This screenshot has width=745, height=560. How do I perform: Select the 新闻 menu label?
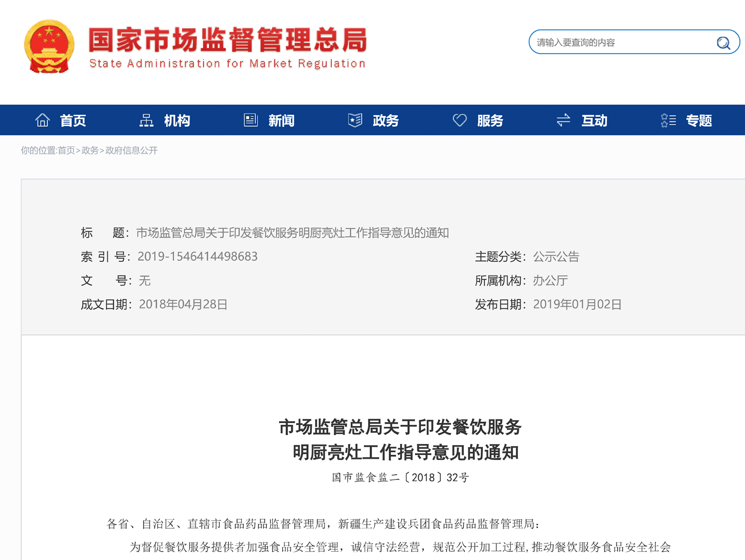281,121
